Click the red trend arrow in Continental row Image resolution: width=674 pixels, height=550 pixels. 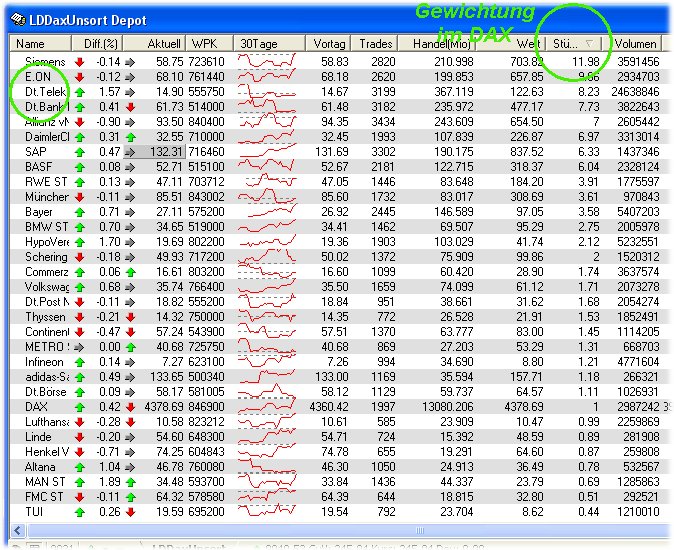click(x=131, y=332)
